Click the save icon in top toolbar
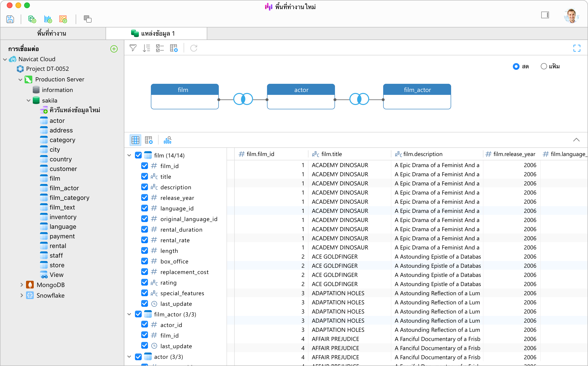 (x=10, y=19)
